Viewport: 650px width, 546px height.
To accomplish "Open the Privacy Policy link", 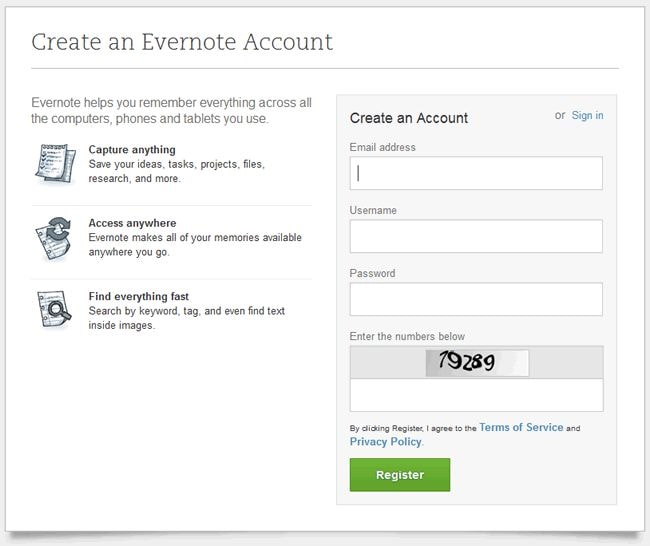I will (x=386, y=442).
